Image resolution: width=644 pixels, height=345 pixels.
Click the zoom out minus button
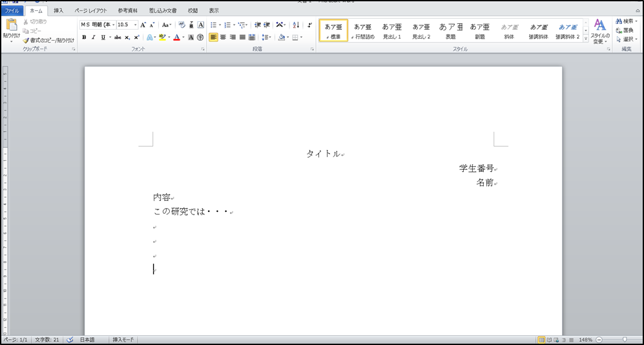598,340
